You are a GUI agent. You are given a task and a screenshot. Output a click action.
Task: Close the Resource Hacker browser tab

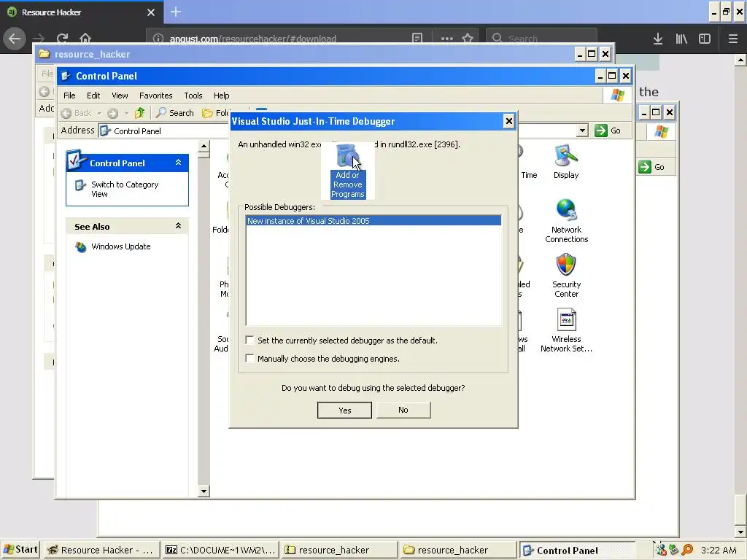point(151,12)
